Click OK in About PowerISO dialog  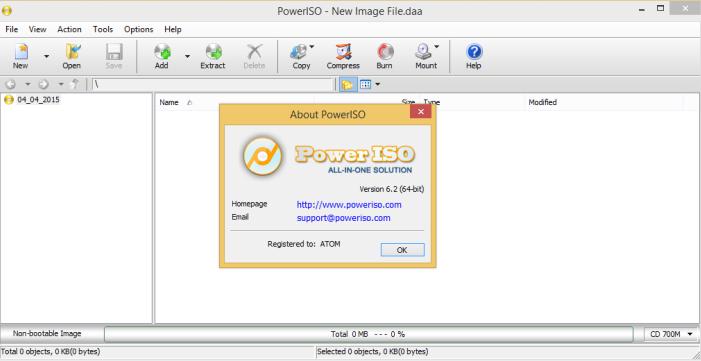pyautogui.click(x=402, y=250)
